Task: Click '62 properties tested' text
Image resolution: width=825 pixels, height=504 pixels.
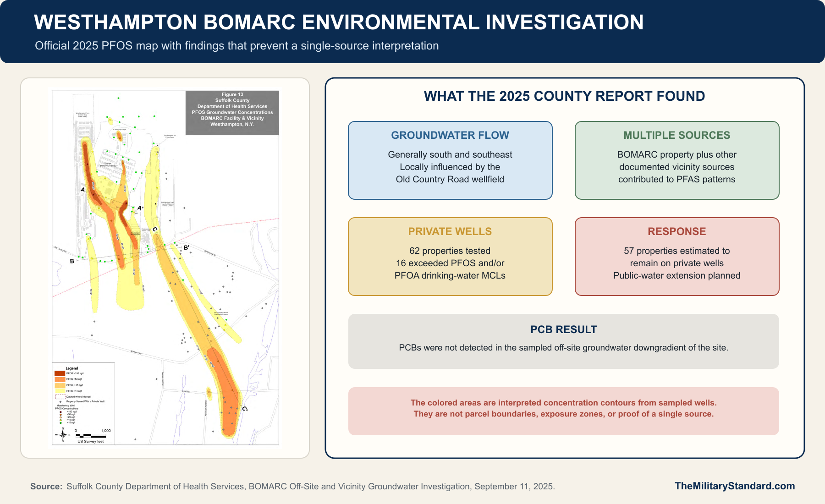Action: pos(450,251)
